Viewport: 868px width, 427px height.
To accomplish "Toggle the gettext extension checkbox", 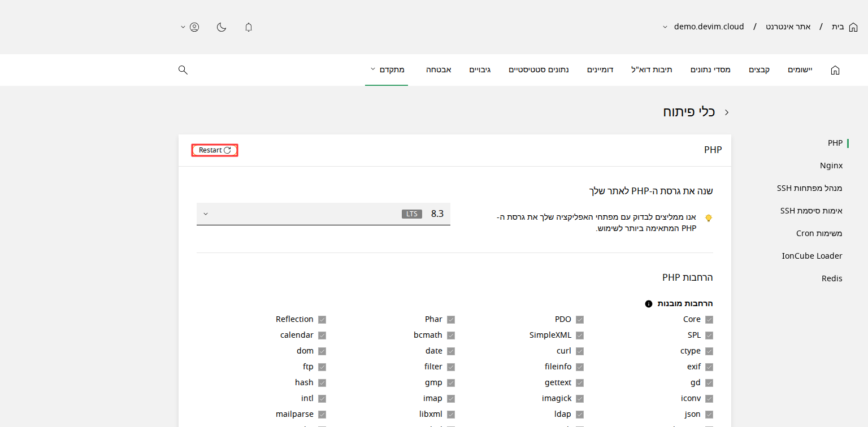I will point(580,383).
